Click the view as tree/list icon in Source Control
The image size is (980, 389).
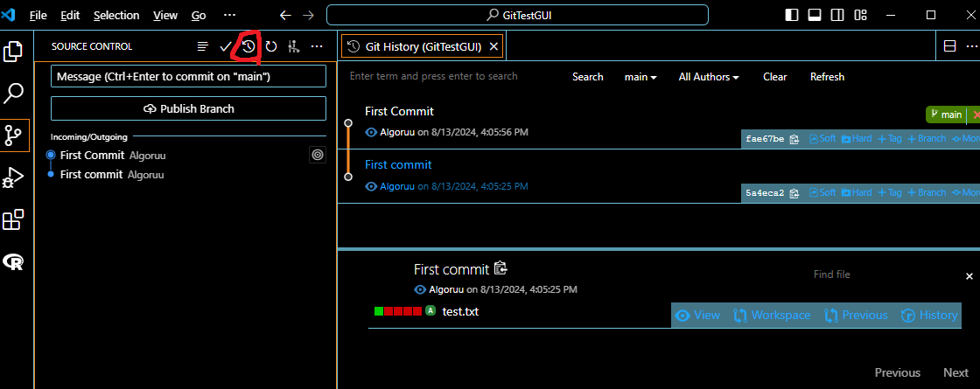(202, 46)
